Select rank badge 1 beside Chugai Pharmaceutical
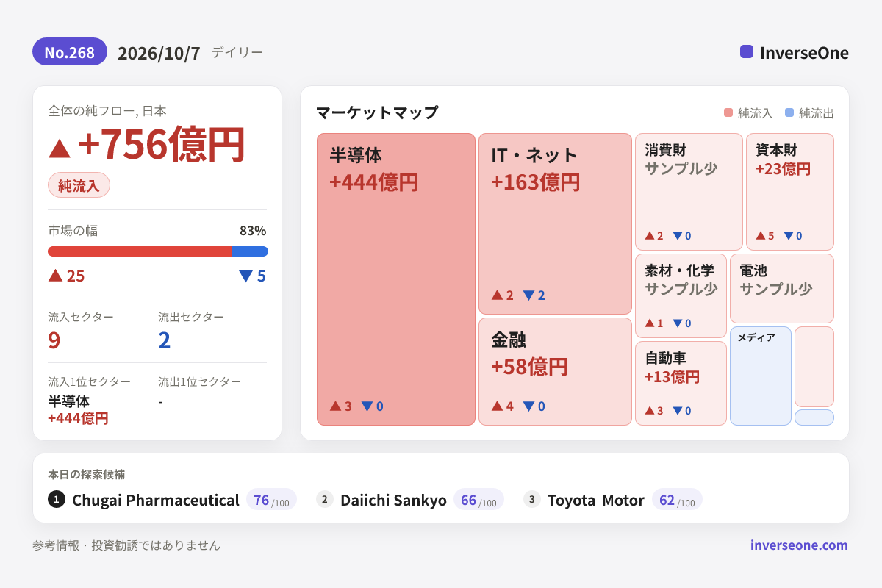The image size is (882, 588). [x=57, y=499]
